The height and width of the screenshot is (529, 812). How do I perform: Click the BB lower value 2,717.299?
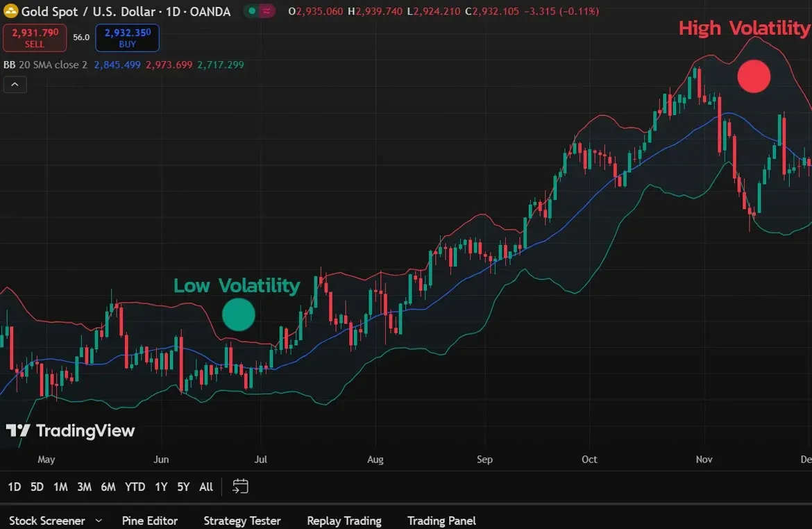pos(221,65)
